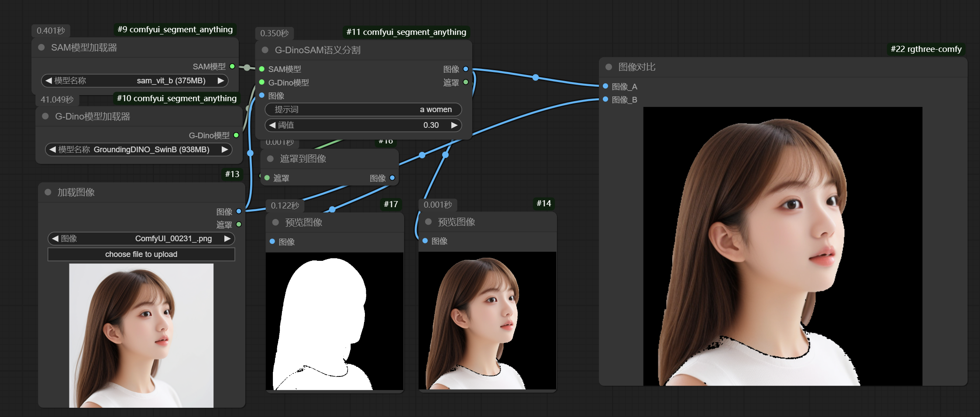Click the cutout preview thumbnail in node #14
The image size is (980, 417).
[487, 321]
